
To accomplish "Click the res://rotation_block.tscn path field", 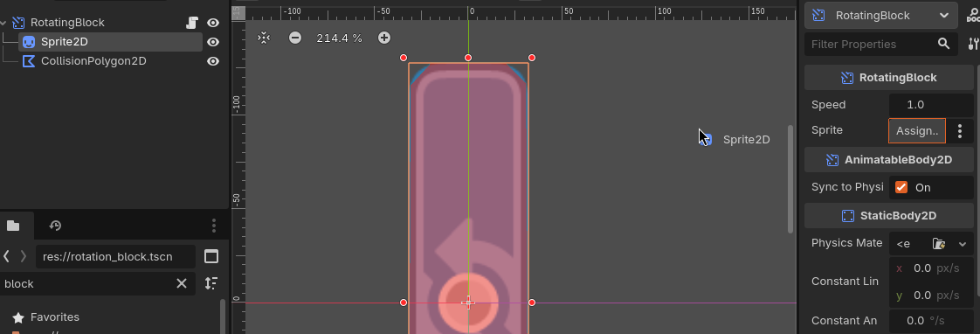I will coord(115,256).
